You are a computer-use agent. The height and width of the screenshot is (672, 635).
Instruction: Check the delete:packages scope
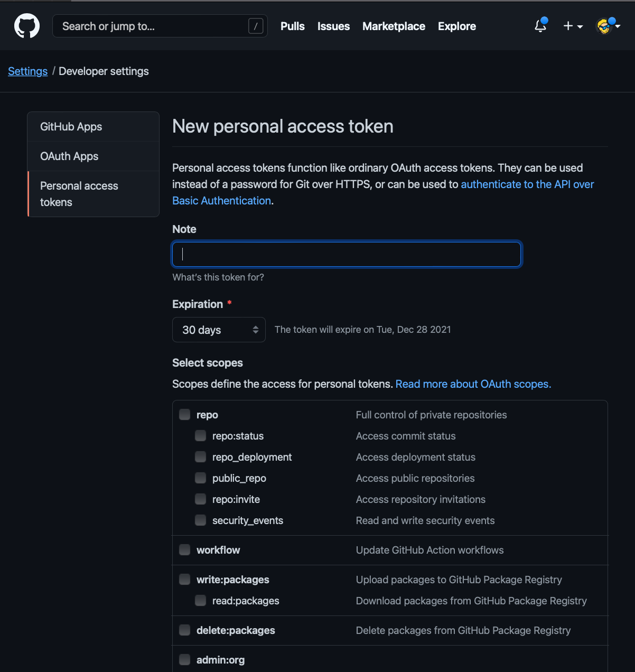click(x=184, y=630)
